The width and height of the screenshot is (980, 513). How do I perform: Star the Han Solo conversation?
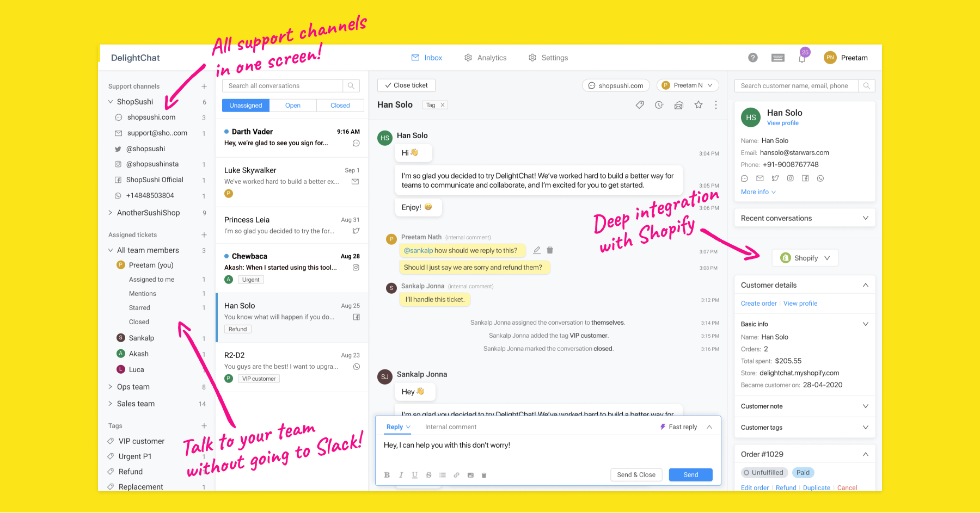[x=699, y=105]
